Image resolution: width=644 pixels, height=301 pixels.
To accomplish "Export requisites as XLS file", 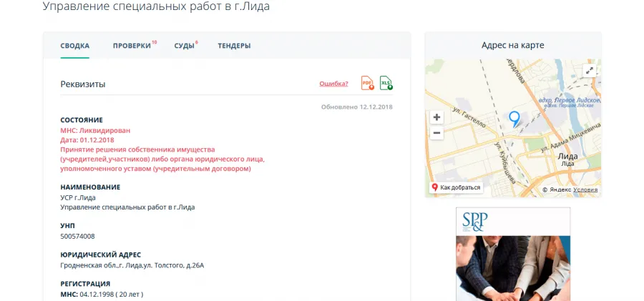I will coord(386,83).
